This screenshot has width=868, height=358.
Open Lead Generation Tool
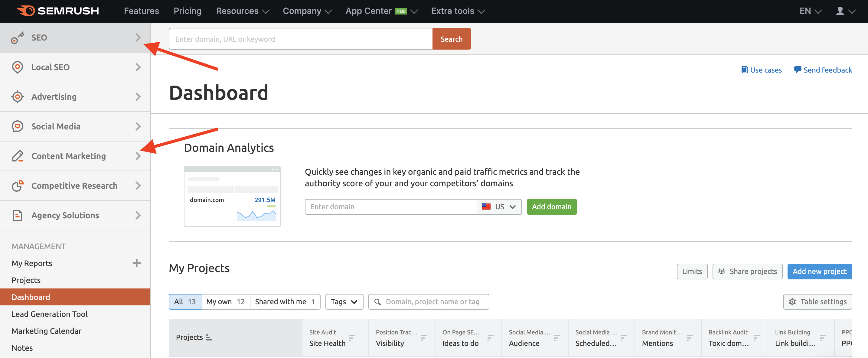50,314
